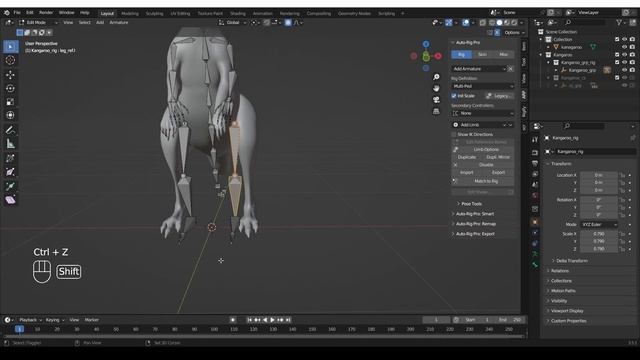Click the Match to Rig button
Viewport: 640px width, 360px height.
click(482, 181)
